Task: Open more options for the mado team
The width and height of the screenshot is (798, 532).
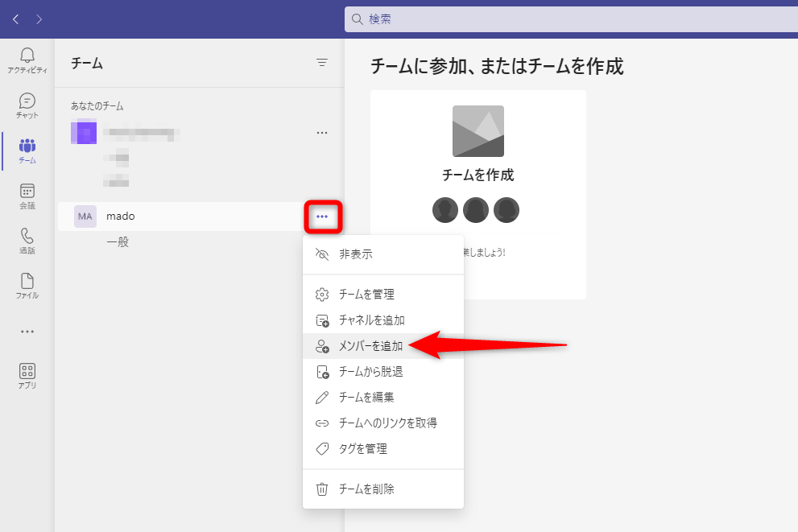Action: click(x=323, y=216)
